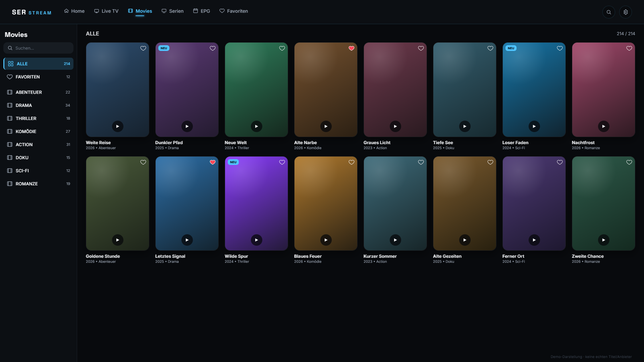Start playback of Kurzer Sommer
644x362 pixels.
click(395, 240)
